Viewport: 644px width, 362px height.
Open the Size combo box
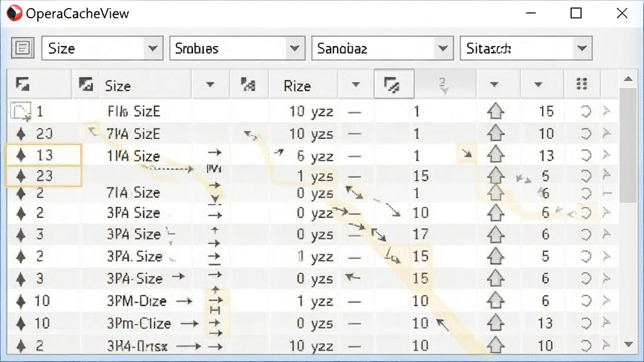click(x=103, y=48)
